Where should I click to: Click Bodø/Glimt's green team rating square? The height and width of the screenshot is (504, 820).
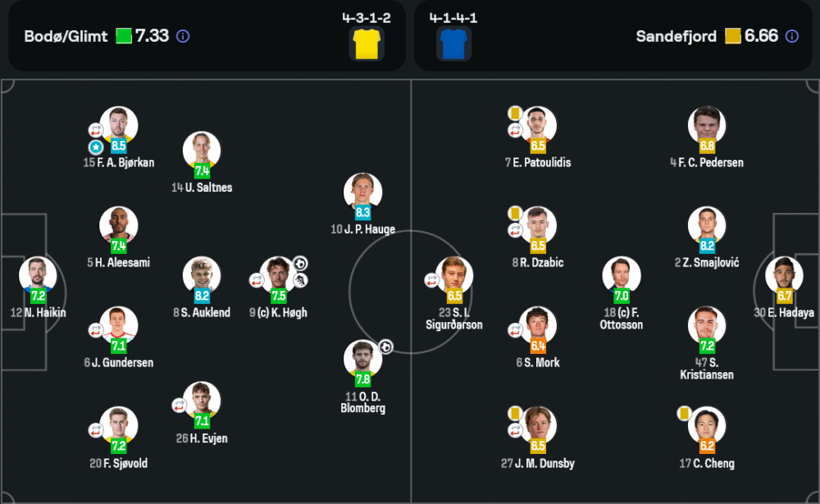[123, 36]
